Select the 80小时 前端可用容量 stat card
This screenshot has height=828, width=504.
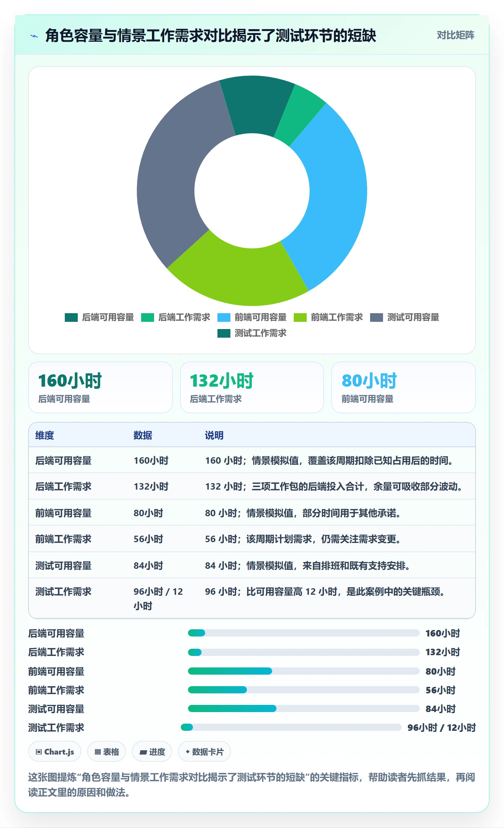click(404, 387)
